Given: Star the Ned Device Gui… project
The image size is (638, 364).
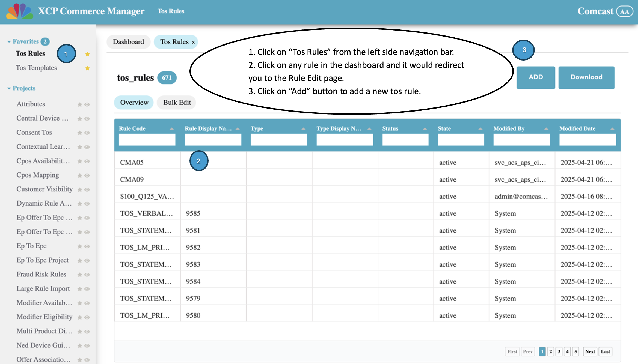Looking at the screenshot, I should click(x=80, y=346).
